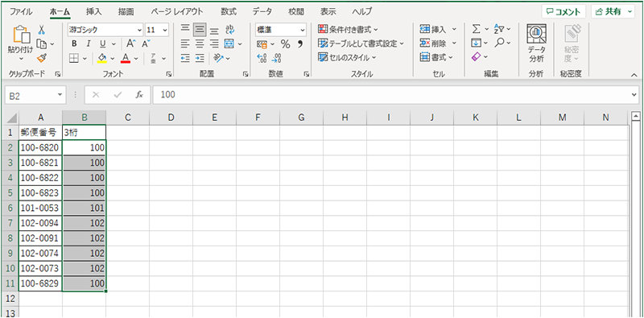Screen dimensions: 644x318
Task: Increase font size with larger A icon
Action: (x=130, y=43)
